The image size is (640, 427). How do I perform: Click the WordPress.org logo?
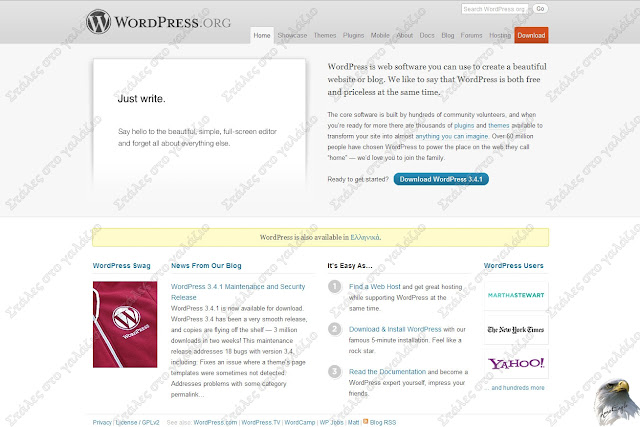coord(158,22)
